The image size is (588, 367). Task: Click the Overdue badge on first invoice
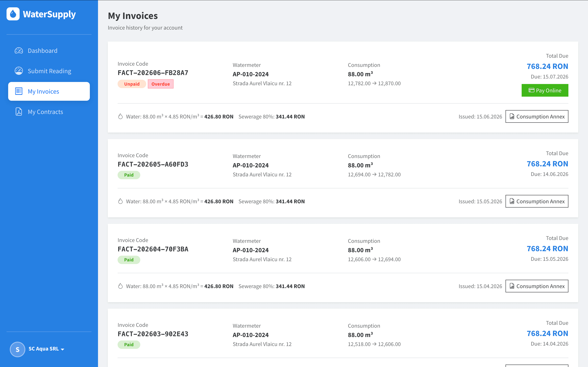click(x=161, y=84)
